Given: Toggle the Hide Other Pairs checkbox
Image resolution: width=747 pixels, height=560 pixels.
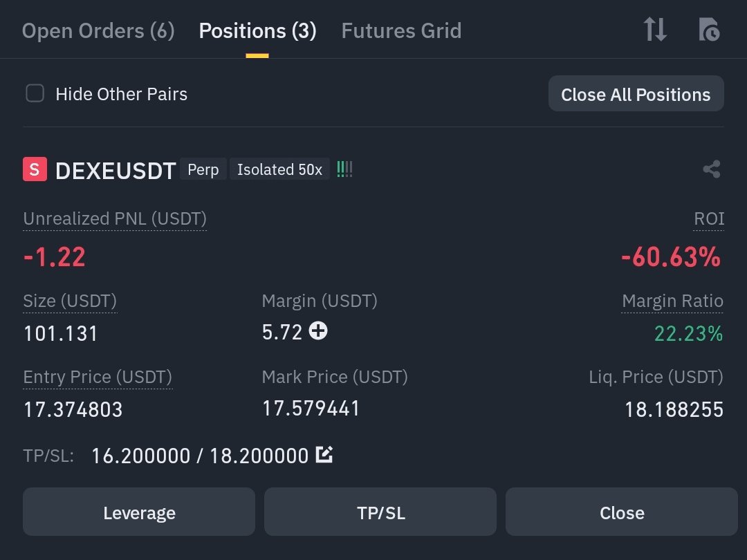Looking at the screenshot, I should click(x=35, y=93).
